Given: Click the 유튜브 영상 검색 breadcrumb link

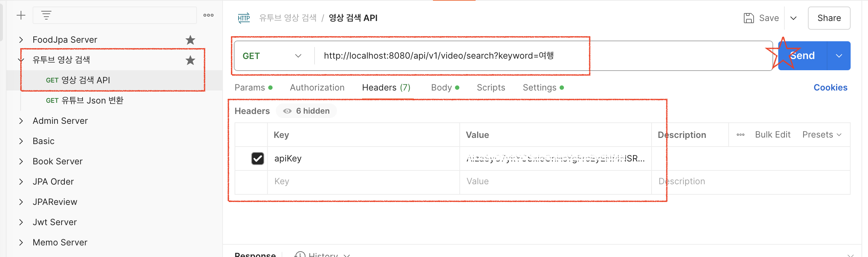Looking at the screenshot, I should 288,18.
